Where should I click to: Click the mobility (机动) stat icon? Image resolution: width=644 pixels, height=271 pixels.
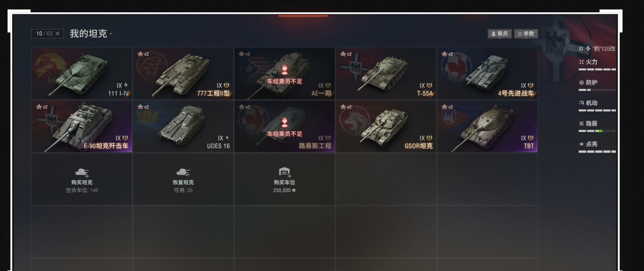(x=582, y=103)
